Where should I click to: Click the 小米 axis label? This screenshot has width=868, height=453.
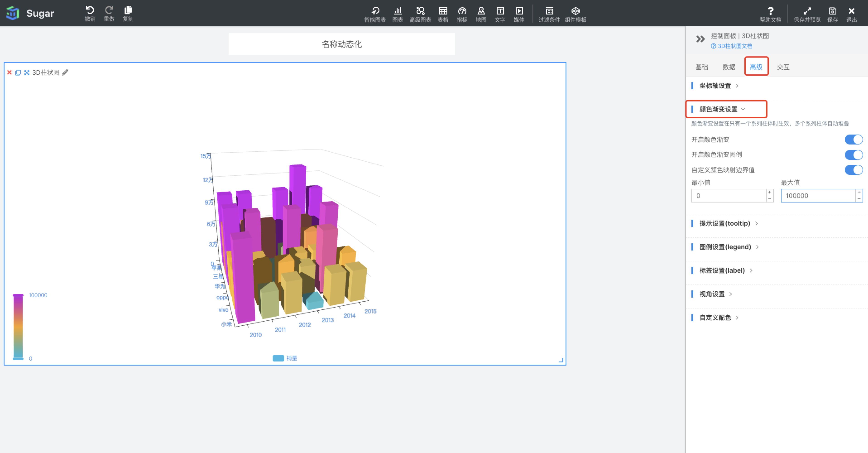(226, 324)
